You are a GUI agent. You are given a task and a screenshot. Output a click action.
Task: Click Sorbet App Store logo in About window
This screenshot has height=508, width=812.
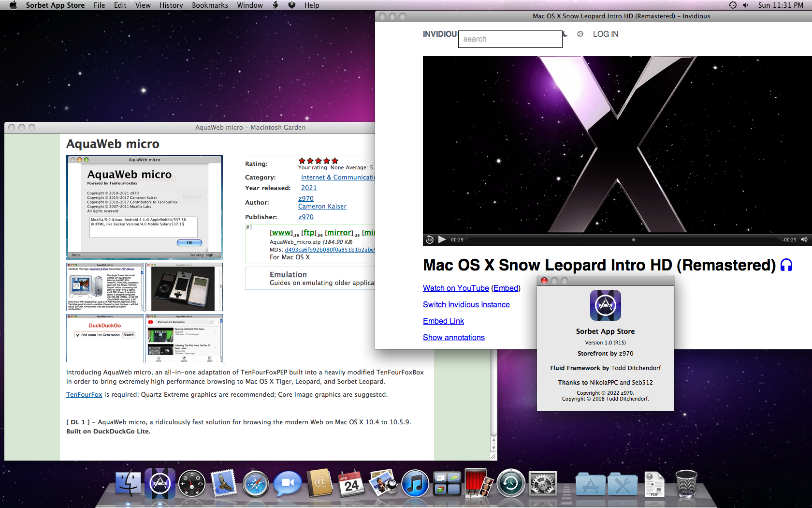pyautogui.click(x=606, y=305)
